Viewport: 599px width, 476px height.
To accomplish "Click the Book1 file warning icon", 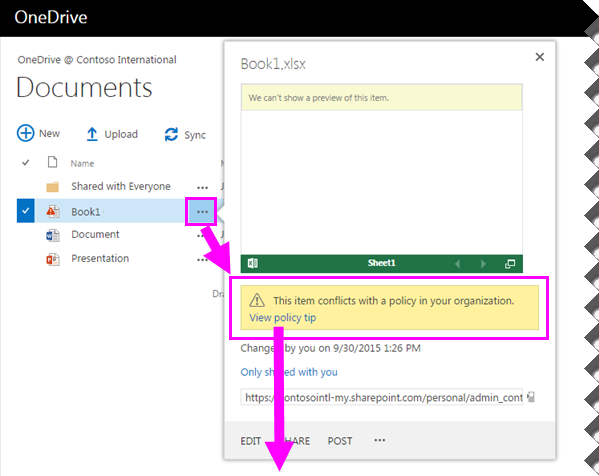I will 53,211.
